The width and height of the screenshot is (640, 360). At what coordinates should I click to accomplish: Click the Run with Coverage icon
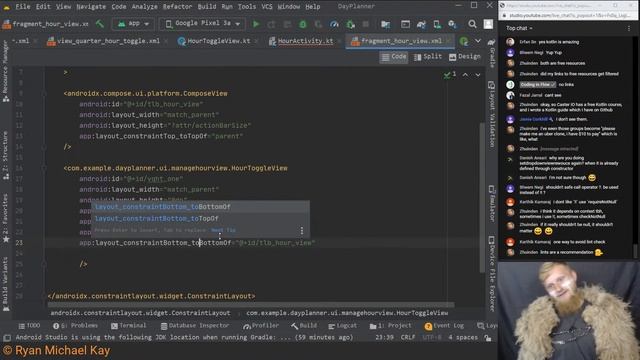[x=318, y=24]
